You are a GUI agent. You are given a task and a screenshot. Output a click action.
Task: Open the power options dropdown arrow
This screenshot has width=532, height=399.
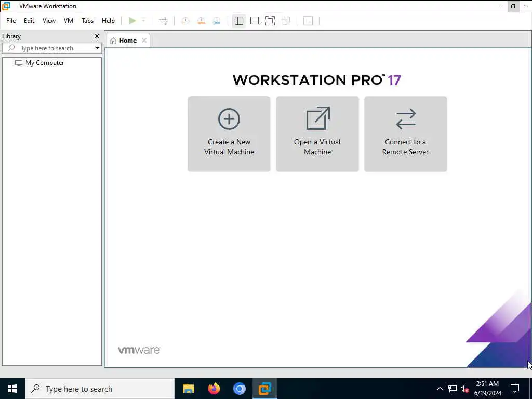coord(143,21)
